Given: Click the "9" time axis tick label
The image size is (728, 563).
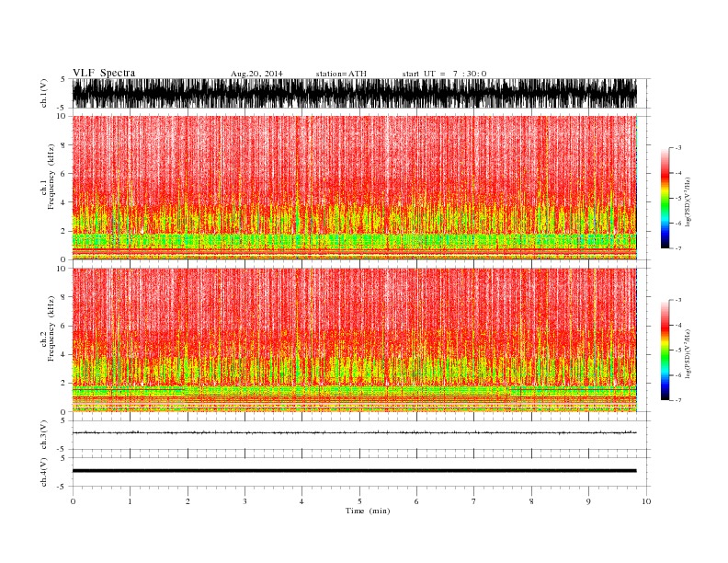Looking at the screenshot, I should [x=588, y=501].
